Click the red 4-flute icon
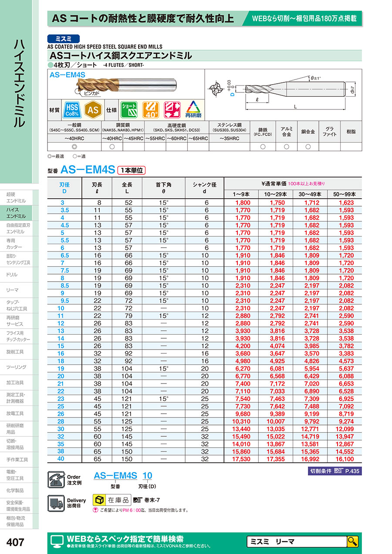This screenshot has width=392, height=554. [172, 110]
